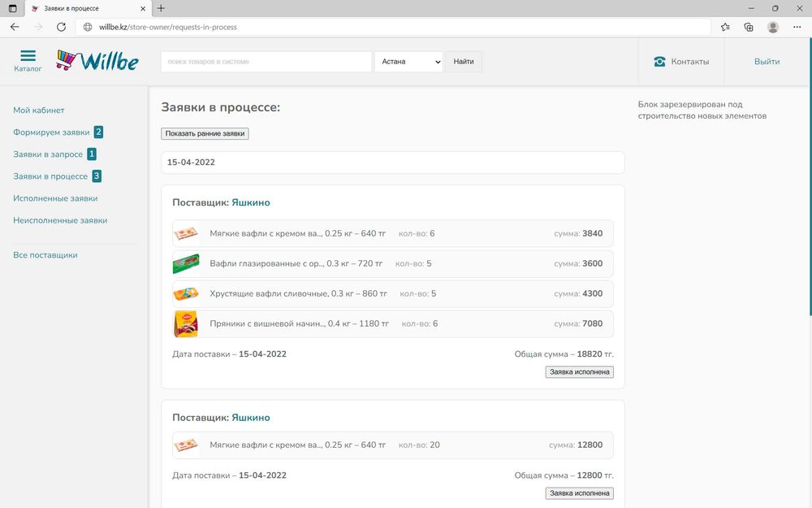Open Формируем заявки sidebar link
This screenshot has width=812, height=508.
51,132
